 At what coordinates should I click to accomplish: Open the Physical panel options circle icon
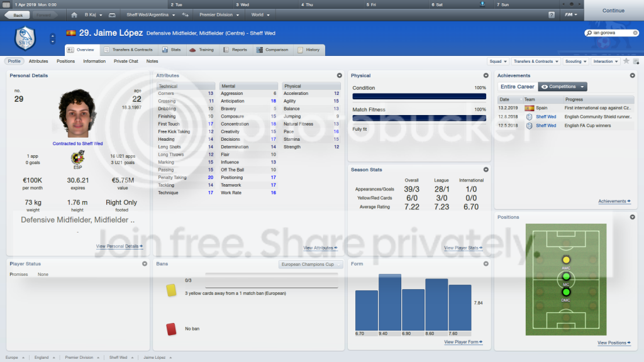pyautogui.click(x=486, y=75)
